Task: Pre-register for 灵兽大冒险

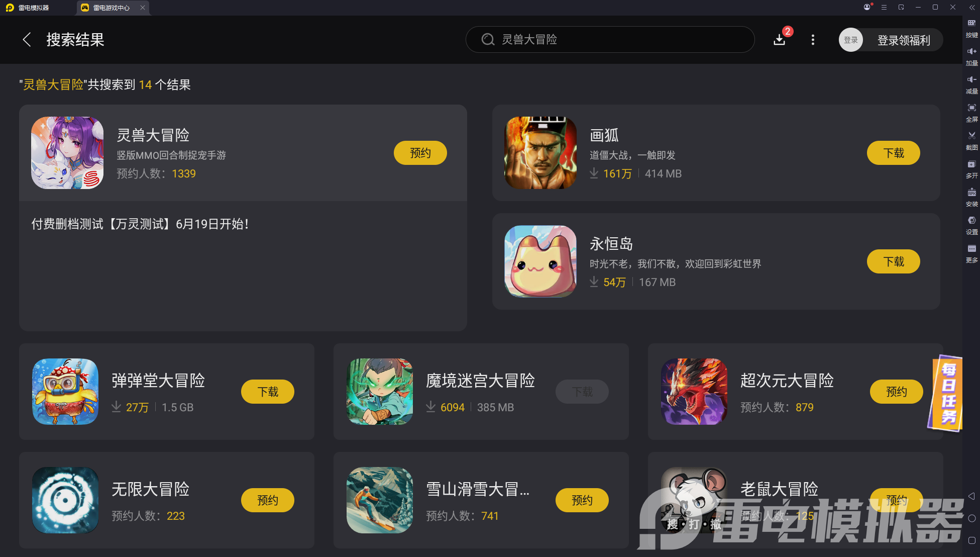Action: [x=420, y=153]
